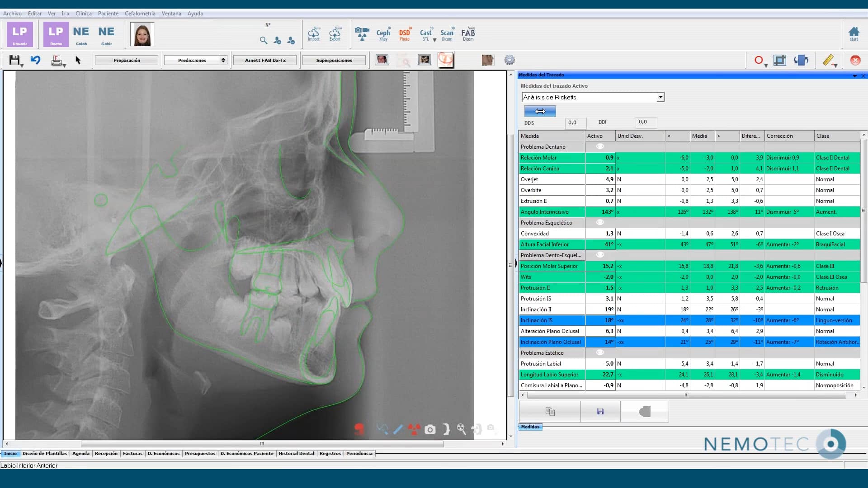This screenshot has height=488, width=868.
Task: Switch to the Historial Dental tab
Action: 296,454
